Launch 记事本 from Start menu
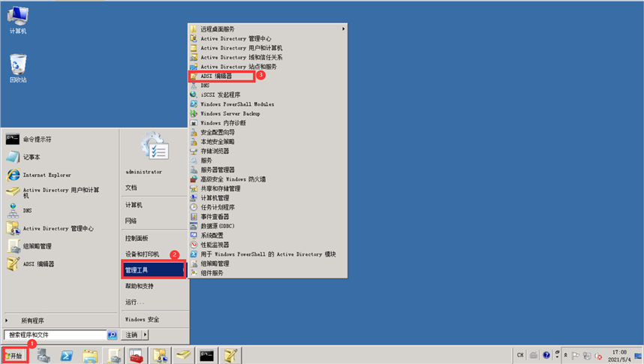 coord(60,157)
